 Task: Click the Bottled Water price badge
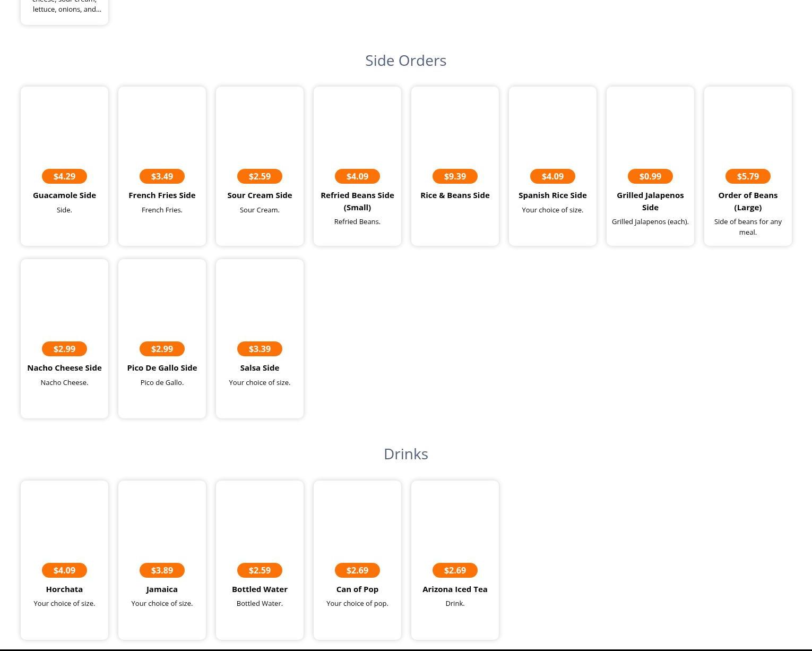pos(260,570)
